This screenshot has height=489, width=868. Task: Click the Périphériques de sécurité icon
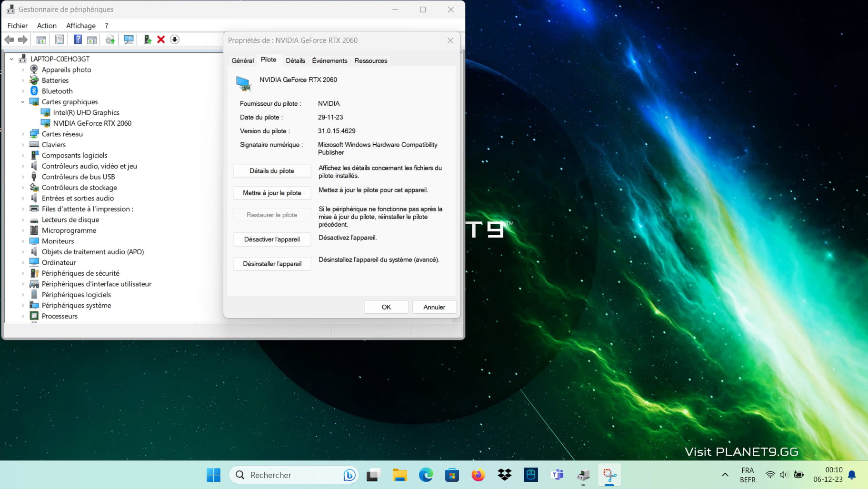[34, 273]
